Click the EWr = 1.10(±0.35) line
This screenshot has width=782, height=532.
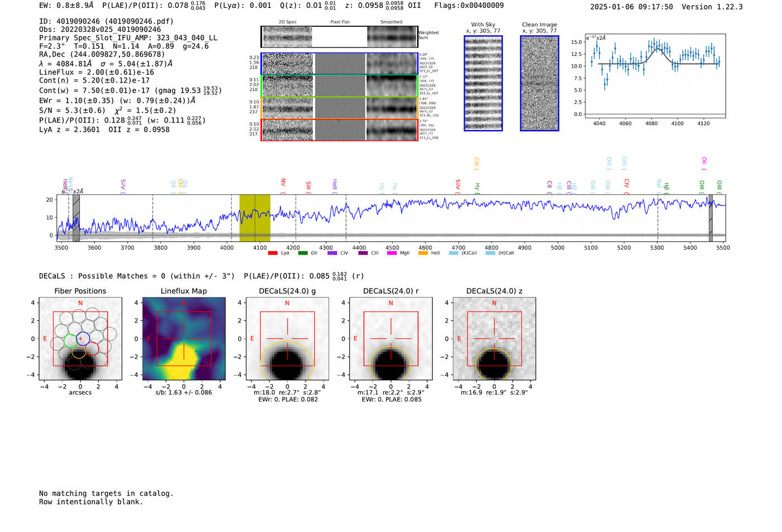click(x=117, y=101)
